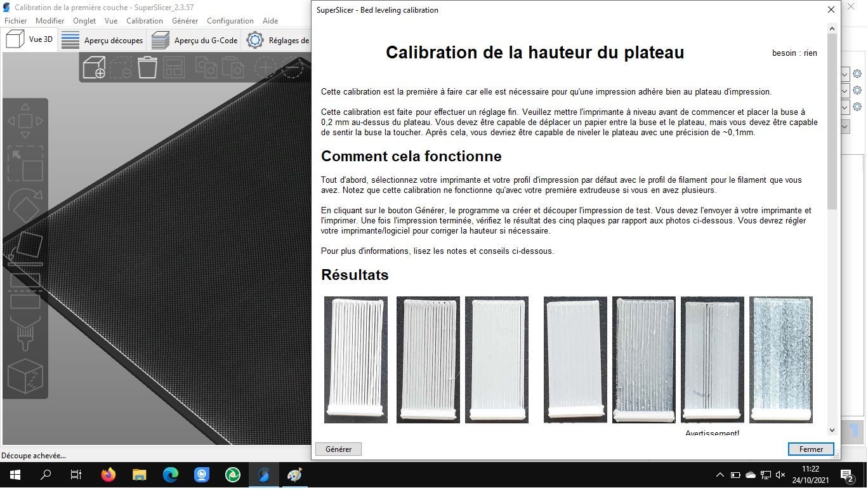Open the Configuration menu
The height and width of the screenshot is (490, 868).
point(230,21)
